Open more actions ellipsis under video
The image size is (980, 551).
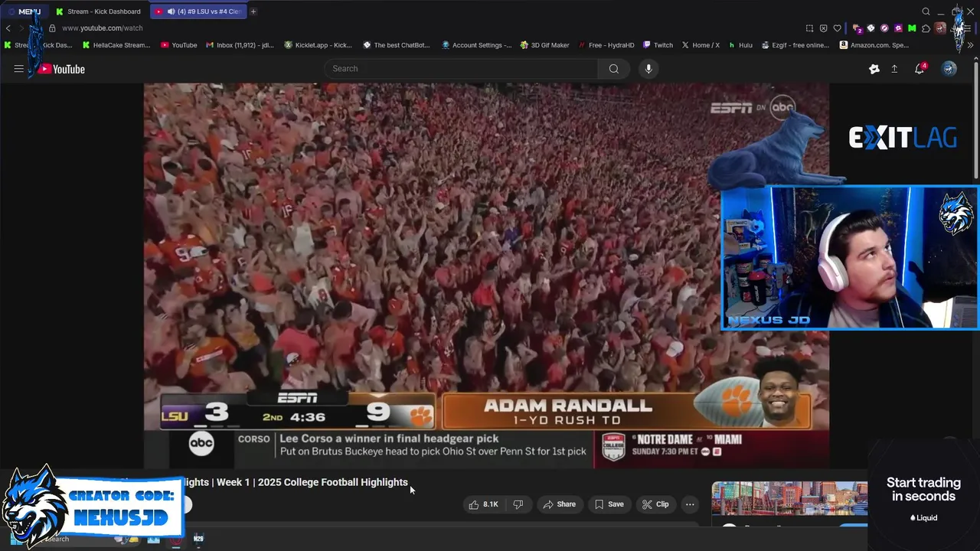(690, 504)
